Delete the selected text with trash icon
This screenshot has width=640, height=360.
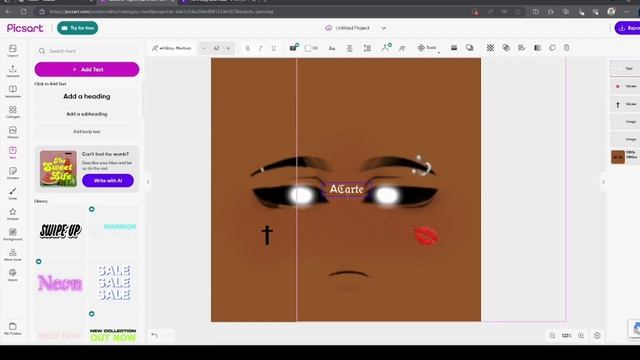click(567, 48)
